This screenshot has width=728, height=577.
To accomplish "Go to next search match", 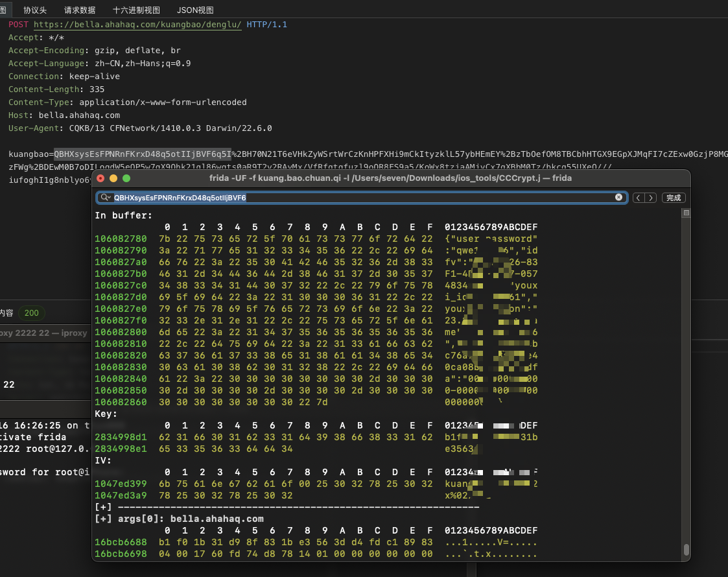I will (x=651, y=198).
